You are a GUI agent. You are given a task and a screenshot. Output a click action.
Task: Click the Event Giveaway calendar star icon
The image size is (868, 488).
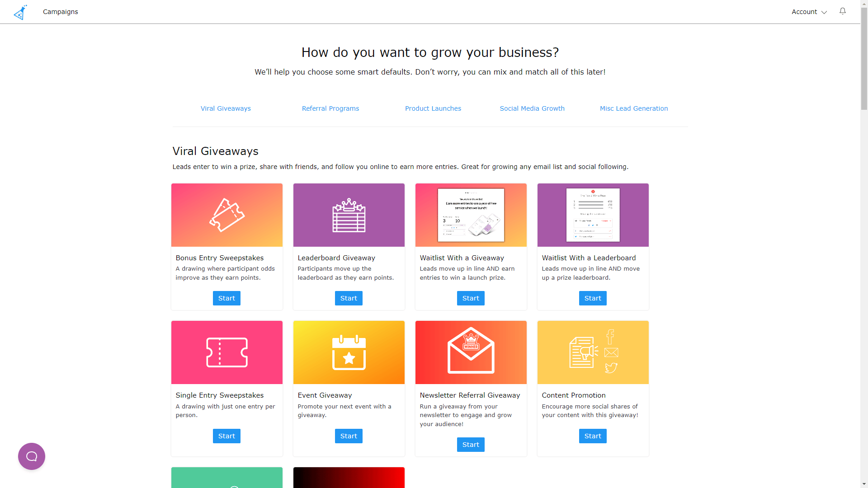click(349, 352)
